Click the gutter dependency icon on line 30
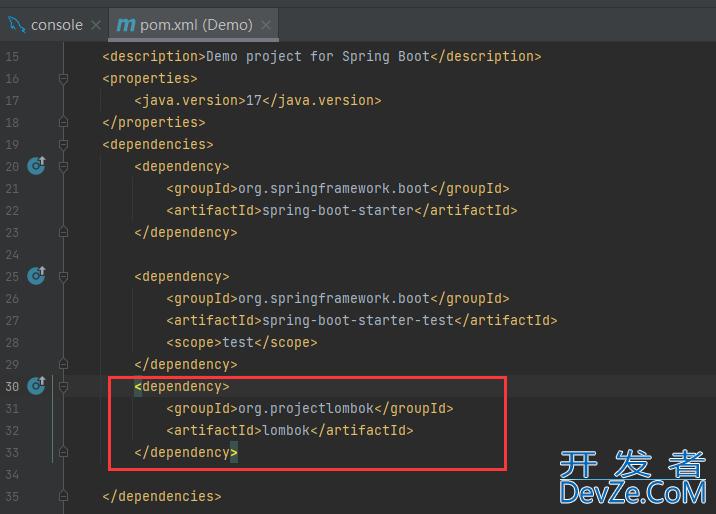This screenshot has width=716, height=514. pyautogui.click(x=37, y=386)
